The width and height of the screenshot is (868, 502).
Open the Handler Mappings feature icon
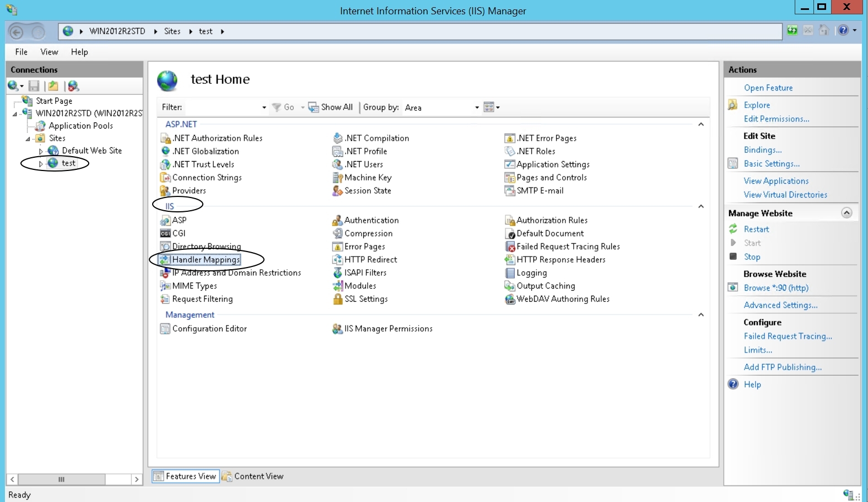click(165, 260)
